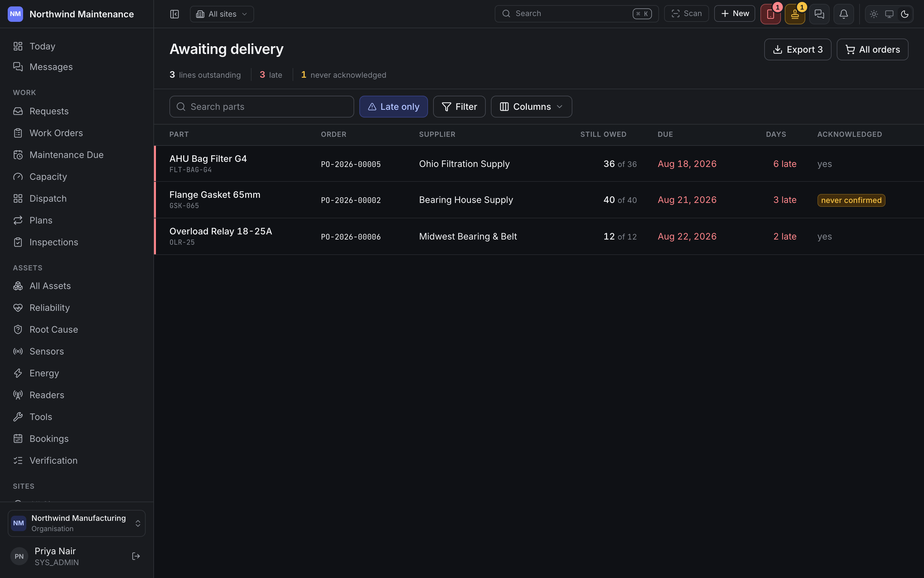Open the Root Cause shield item

click(77, 329)
